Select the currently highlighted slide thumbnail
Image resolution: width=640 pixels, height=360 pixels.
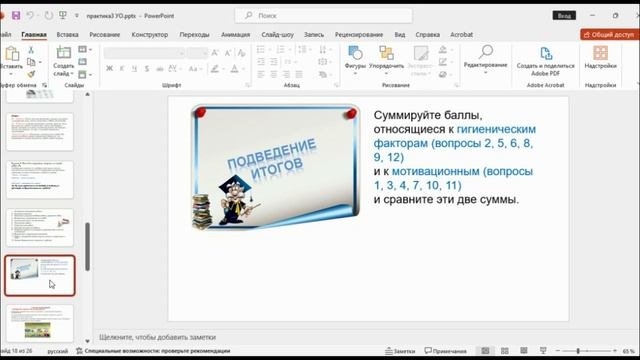40,276
